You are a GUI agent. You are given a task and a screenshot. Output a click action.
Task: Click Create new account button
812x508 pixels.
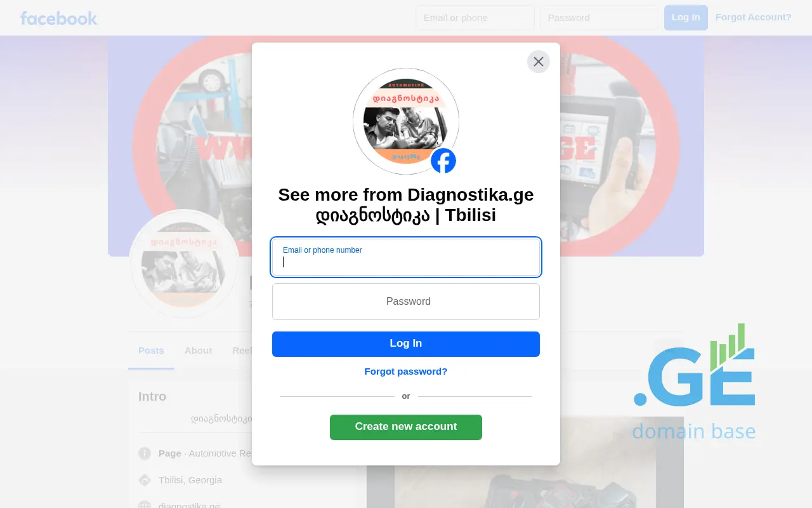click(x=406, y=427)
